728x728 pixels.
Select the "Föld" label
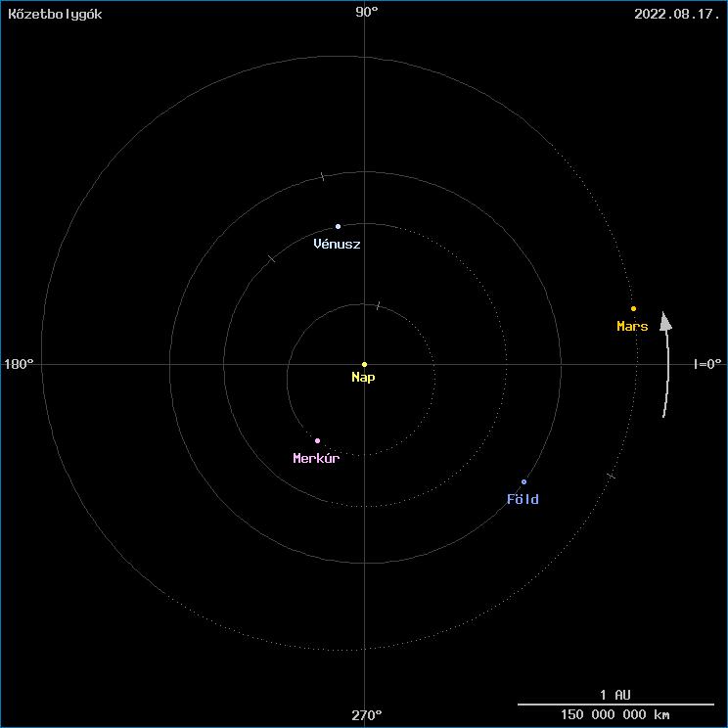coord(523,499)
